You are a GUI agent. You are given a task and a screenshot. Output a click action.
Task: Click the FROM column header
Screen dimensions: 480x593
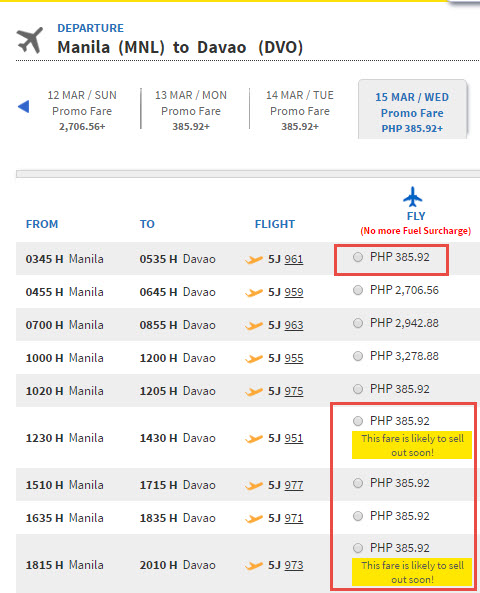pyautogui.click(x=42, y=224)
